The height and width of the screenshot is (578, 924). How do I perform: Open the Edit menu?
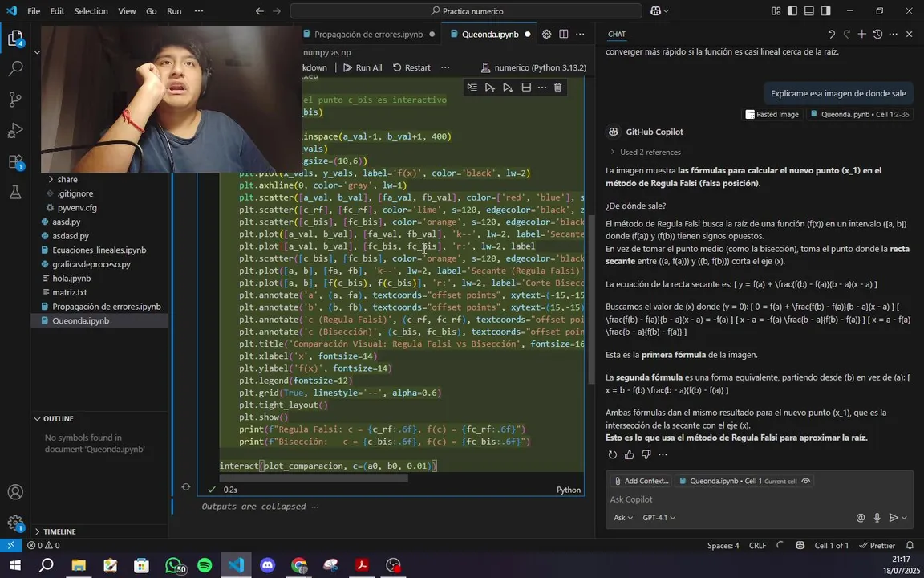coord(57,11)
